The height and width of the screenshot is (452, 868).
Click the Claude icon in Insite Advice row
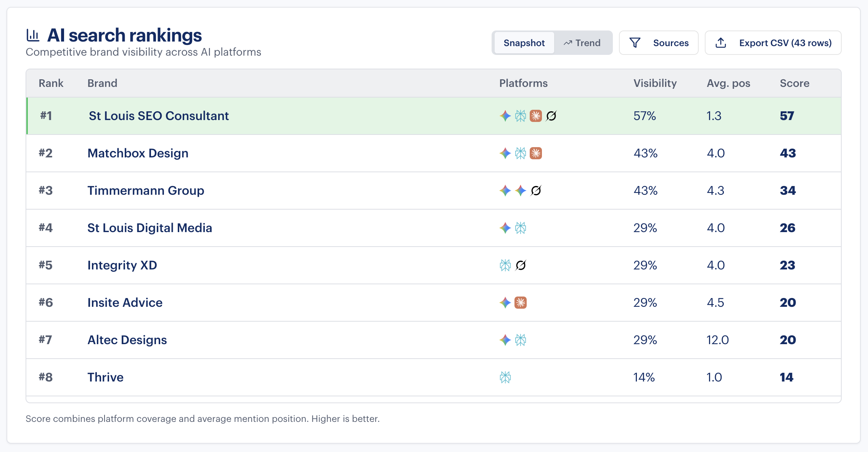[x=521, y=303]
